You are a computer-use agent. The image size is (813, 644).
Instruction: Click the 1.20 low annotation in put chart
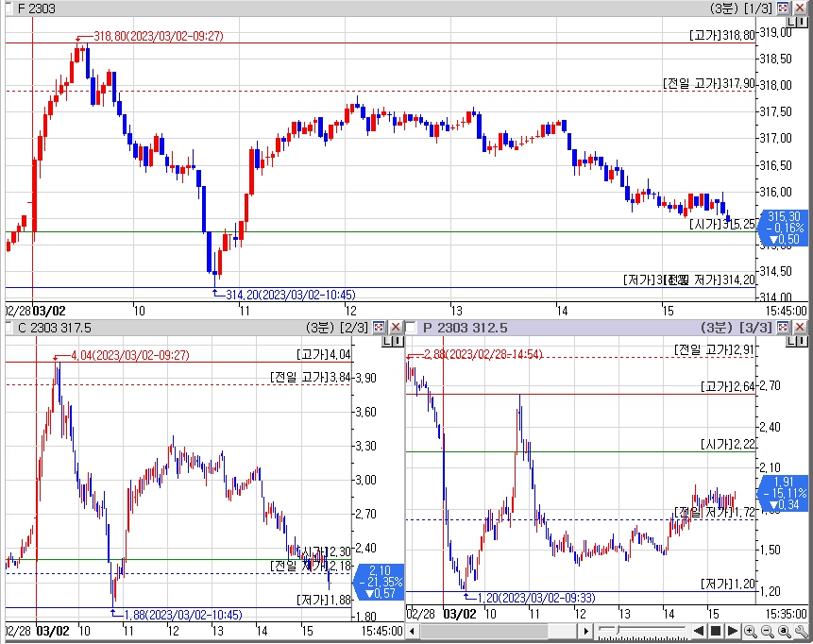click(536, 598)
